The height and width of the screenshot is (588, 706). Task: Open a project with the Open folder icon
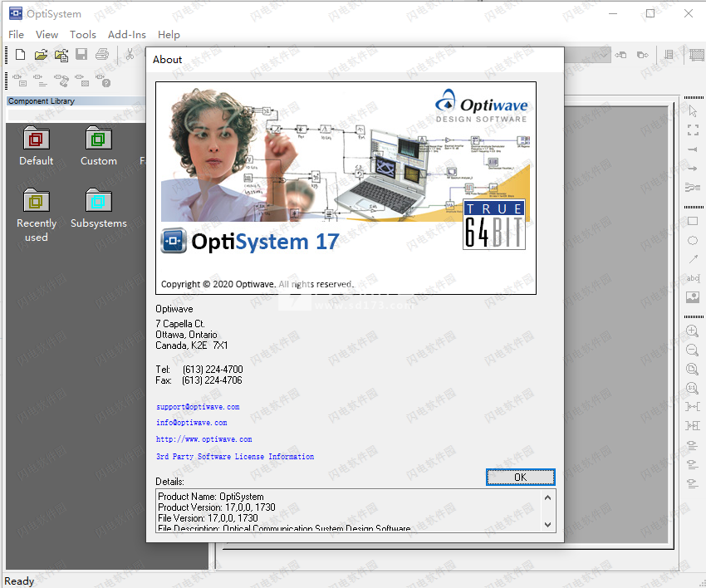[x=40, y=54]
